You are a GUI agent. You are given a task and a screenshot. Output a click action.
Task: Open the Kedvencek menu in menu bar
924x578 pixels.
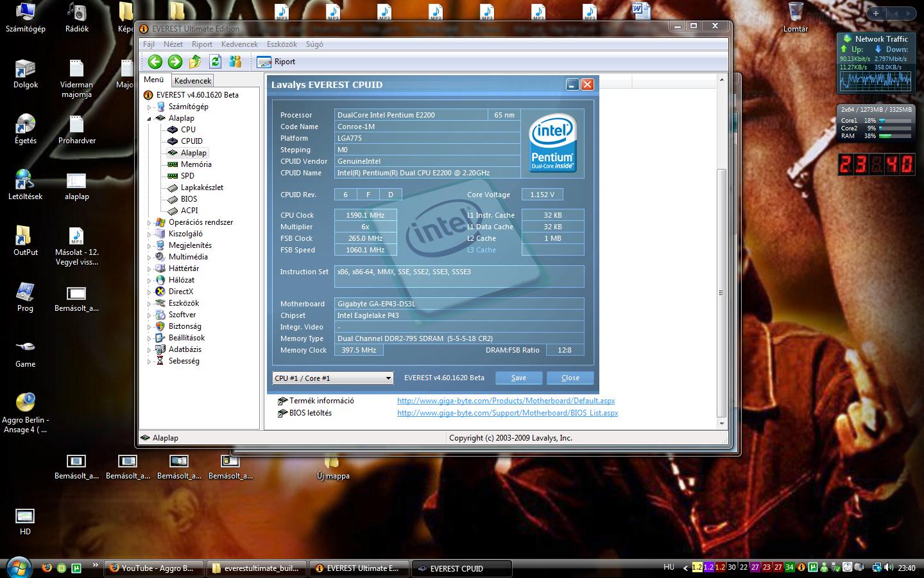pyautogui.click(x=239, y=44)
